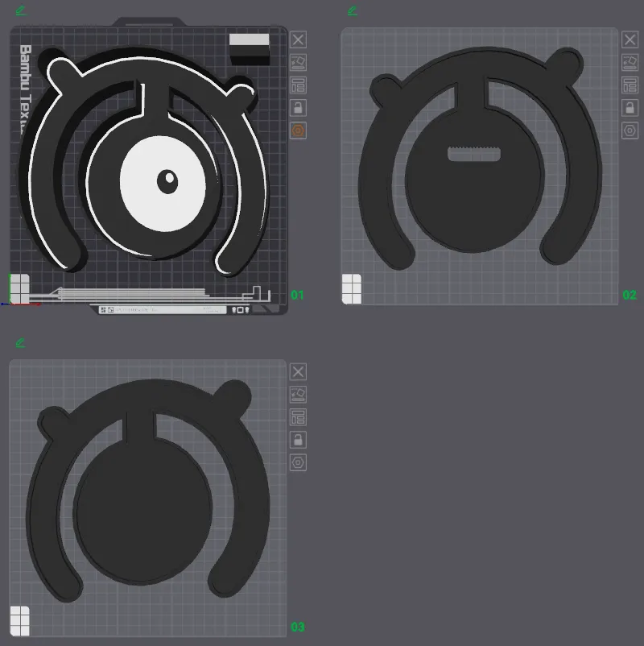The height and width of the screenshot is (646, 644).
Task: Edit plate 03 name with pencil icon
Action: pos(20,342)
